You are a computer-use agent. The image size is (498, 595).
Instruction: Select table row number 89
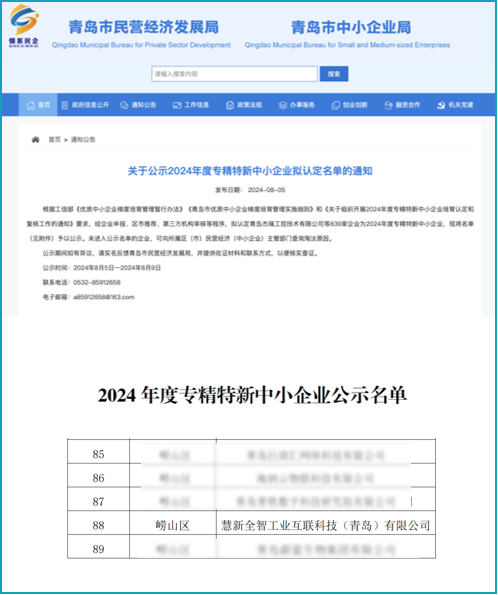(98, 549)
